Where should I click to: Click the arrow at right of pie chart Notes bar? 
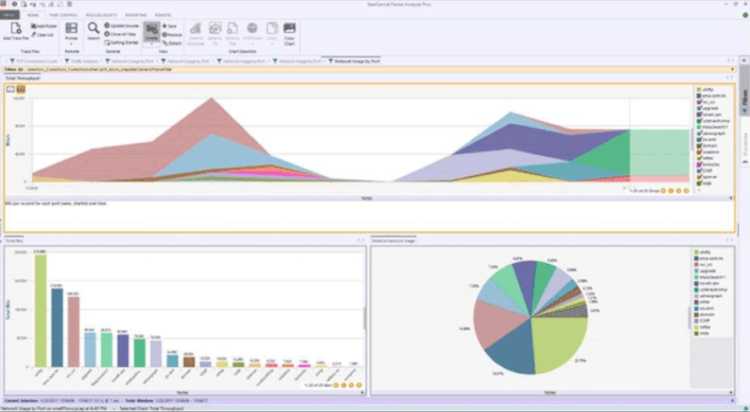click(730, 392)
